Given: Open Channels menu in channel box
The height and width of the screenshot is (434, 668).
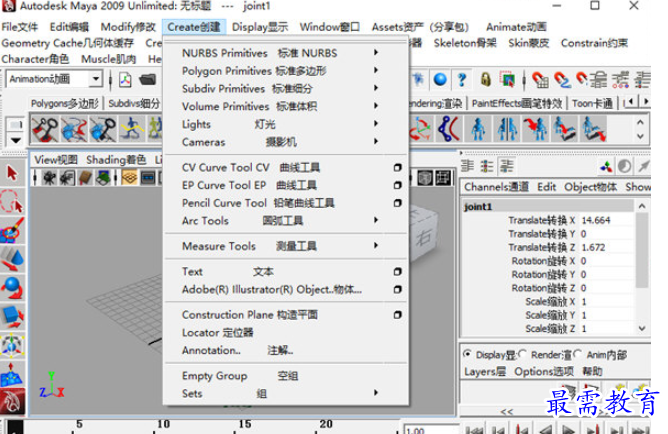Looking at the screenshot, I should 496,187.
